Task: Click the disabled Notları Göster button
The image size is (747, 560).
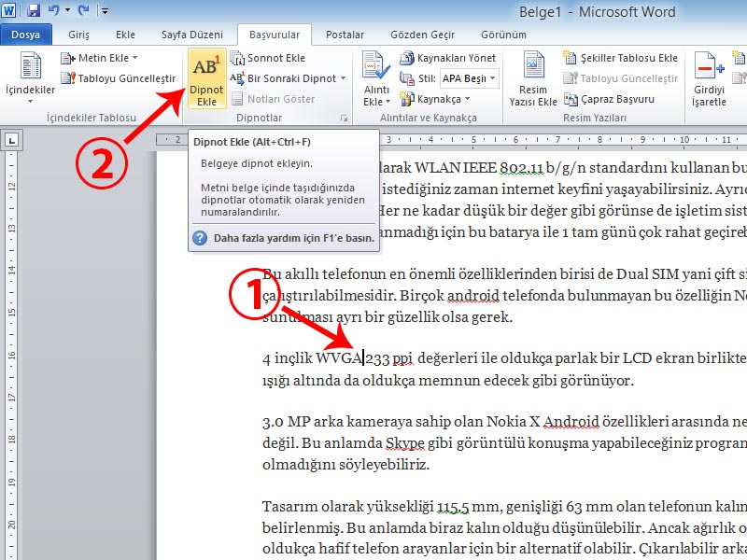Action: coord(273,99)
